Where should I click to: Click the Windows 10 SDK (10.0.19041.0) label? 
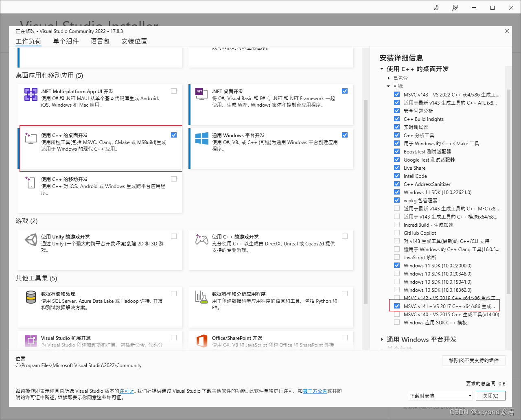[438, 282]
